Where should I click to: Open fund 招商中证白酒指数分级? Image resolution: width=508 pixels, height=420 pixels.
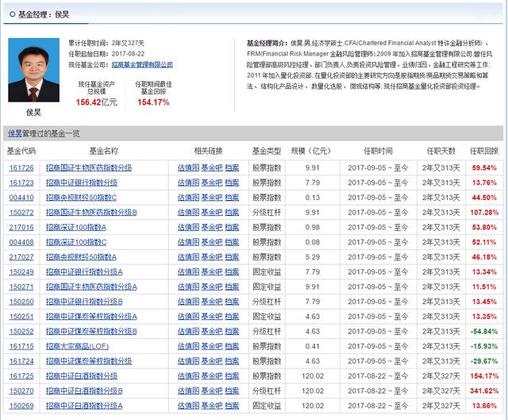coord(82,376)
